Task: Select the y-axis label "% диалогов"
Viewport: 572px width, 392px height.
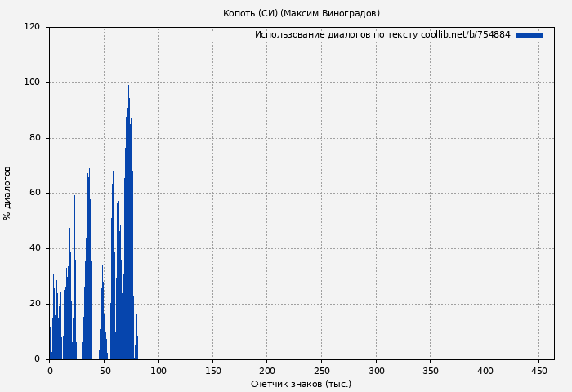Action: (x=7, y=193)
